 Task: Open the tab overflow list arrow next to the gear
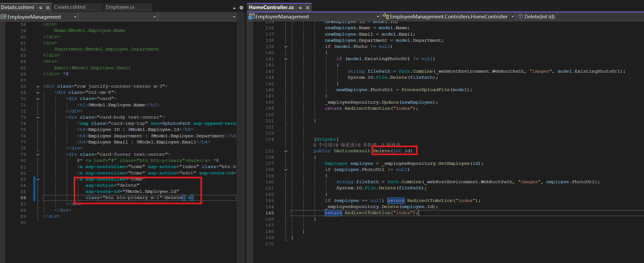click(234, 8)
